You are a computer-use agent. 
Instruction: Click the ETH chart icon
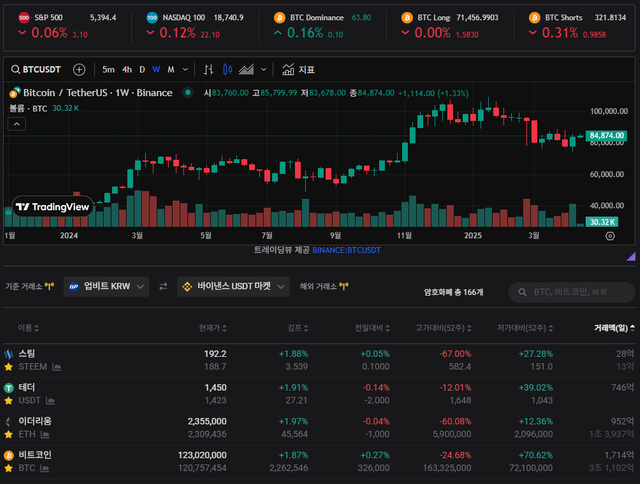45,435
